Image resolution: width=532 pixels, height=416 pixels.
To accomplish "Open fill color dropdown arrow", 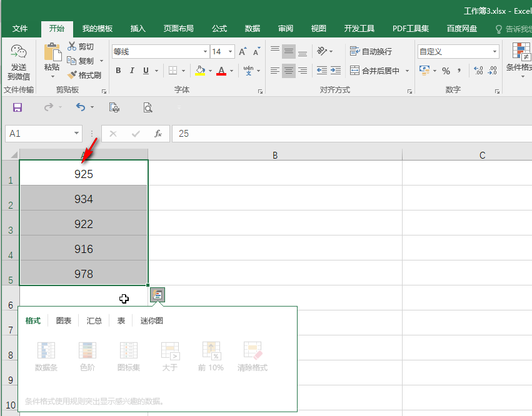I will point(210,71).
